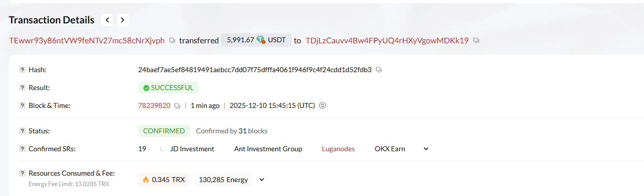Go to previous transaction arrow
Image resolution: width=644 pixels, height=196 pixels.
coord(107,20)
